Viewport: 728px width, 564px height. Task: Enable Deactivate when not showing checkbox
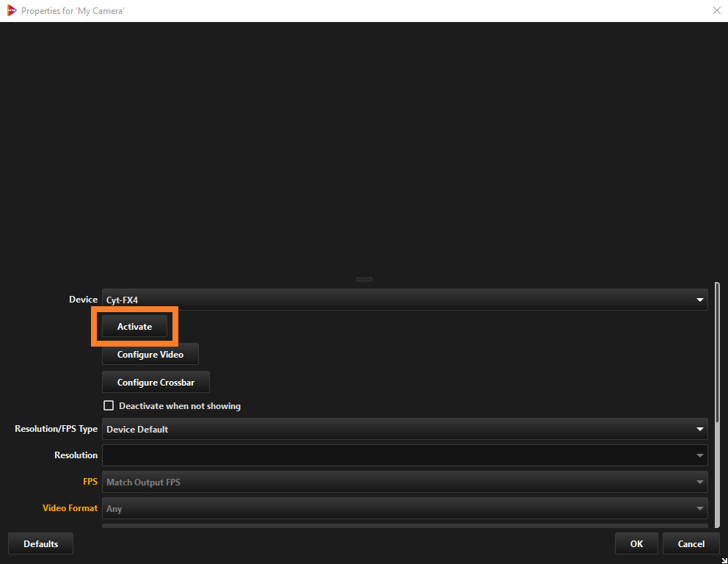click(x=109, y=405)
